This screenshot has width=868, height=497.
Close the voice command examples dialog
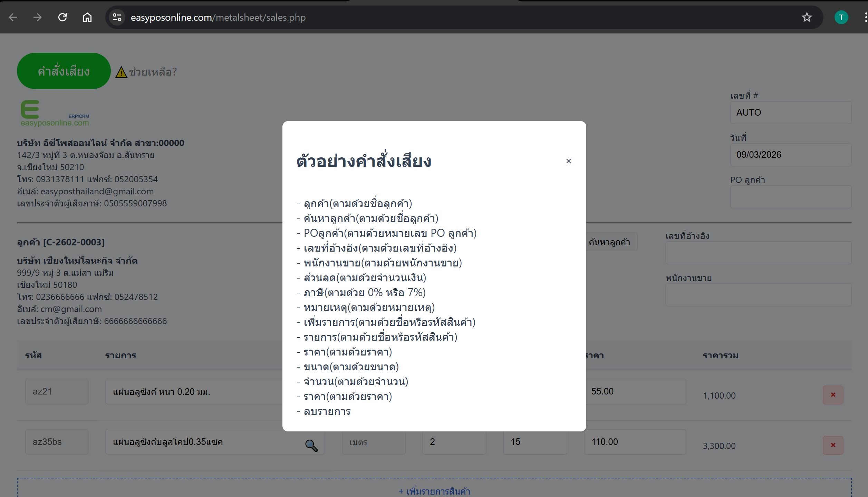568,161
